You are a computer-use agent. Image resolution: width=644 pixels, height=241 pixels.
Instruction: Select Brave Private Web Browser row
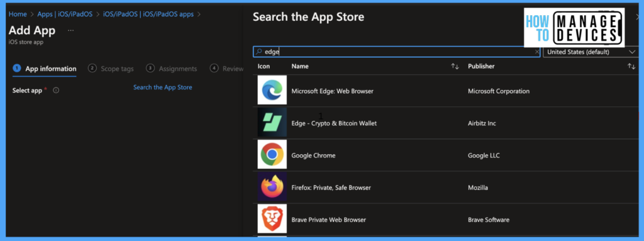point(446,220)
